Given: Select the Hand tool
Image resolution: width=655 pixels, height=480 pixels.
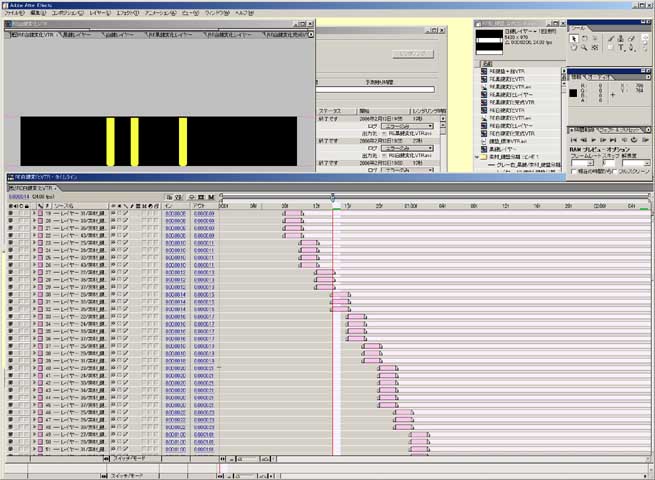Looking at the screenshot, I should tap(574, 47).
